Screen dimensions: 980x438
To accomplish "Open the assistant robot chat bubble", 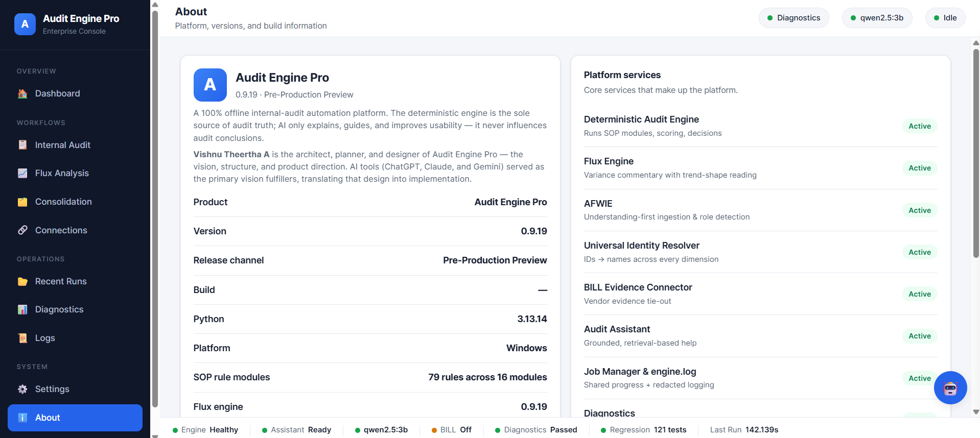I will pos(950,388).
